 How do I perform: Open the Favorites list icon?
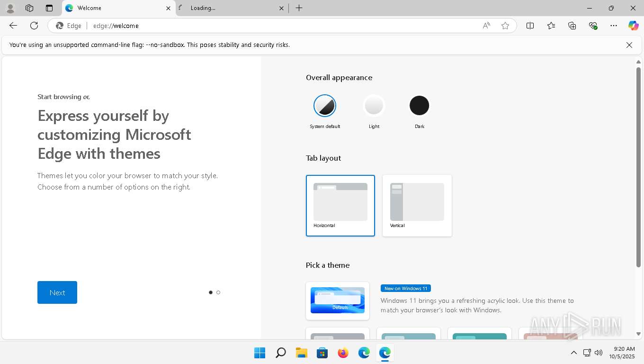coord(551,26)
